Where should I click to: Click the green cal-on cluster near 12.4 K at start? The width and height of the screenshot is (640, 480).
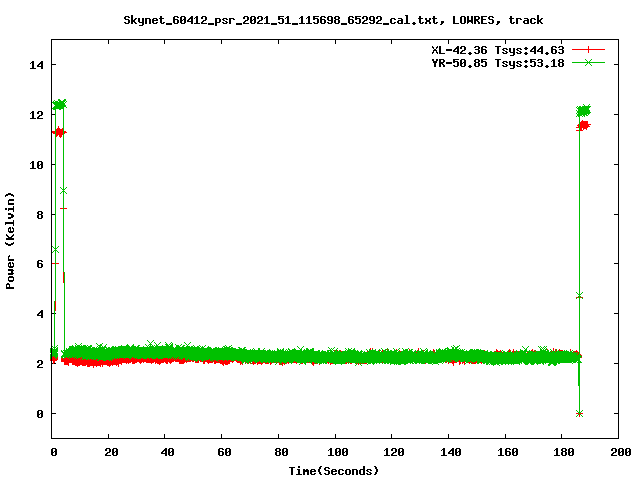(60, 104)
